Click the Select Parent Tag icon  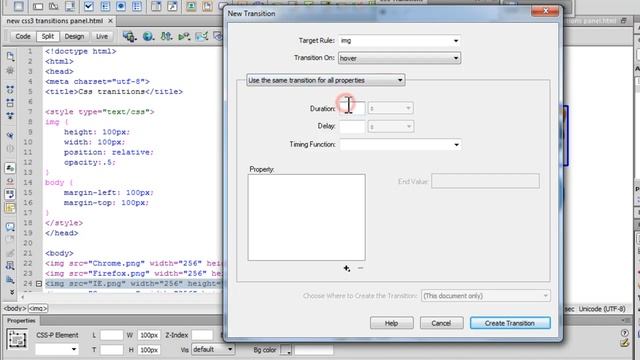(x=10, y=135)
